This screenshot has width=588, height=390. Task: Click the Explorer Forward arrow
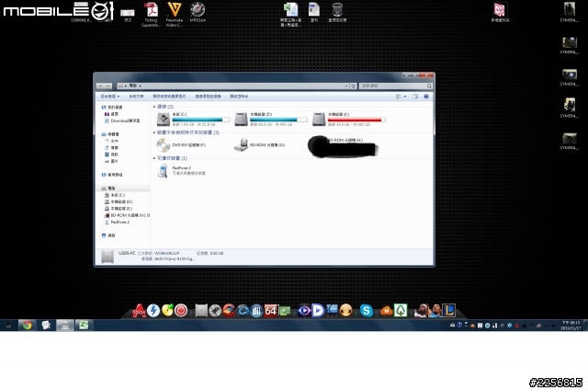(x=108, y=86)
